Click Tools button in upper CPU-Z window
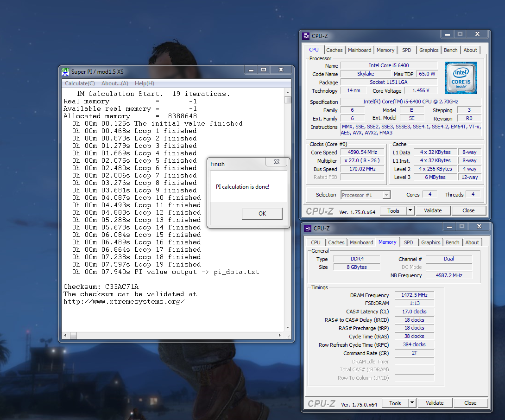 coord(393,210)
